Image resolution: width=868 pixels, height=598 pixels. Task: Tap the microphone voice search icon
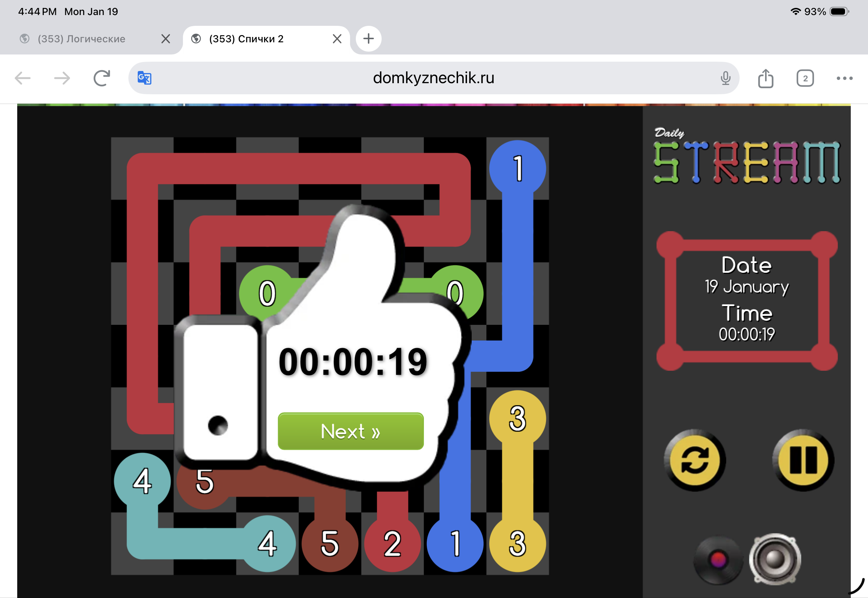(x=725, y=78)
